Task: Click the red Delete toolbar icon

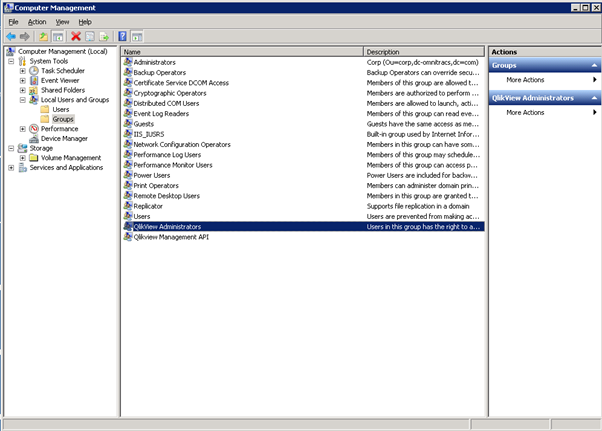Action: coord(76,36)
